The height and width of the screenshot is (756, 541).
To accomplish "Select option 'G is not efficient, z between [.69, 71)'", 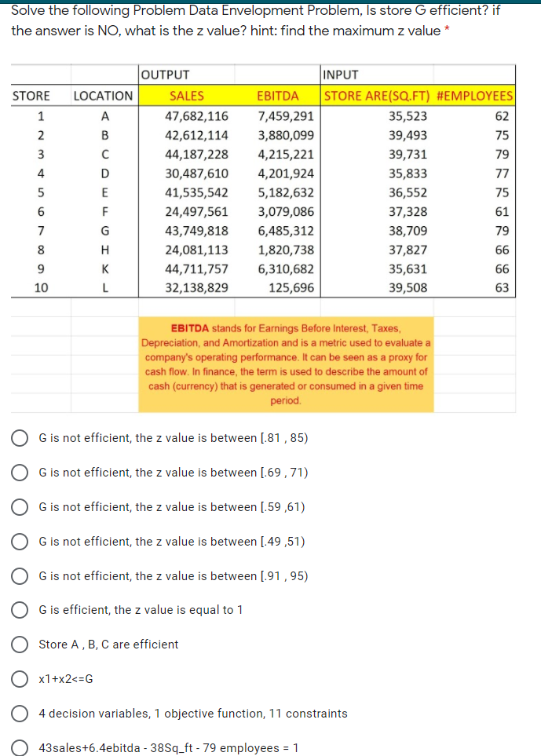I will click(20, 473).
